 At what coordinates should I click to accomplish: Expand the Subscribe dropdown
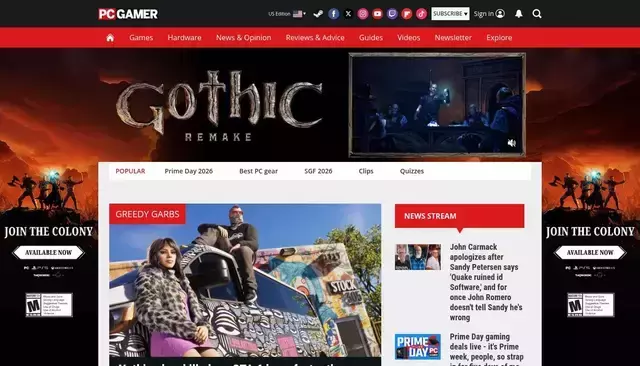pos(450,14)
